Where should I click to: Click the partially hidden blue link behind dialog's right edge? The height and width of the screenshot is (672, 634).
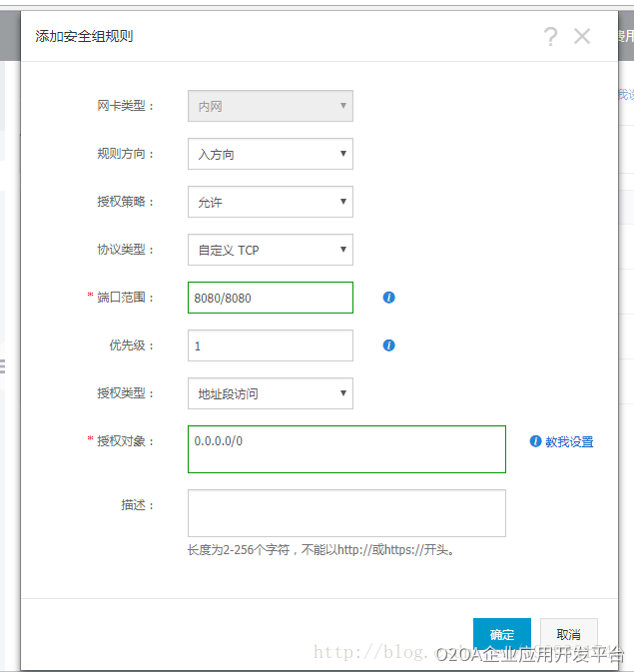pos(626,94)
